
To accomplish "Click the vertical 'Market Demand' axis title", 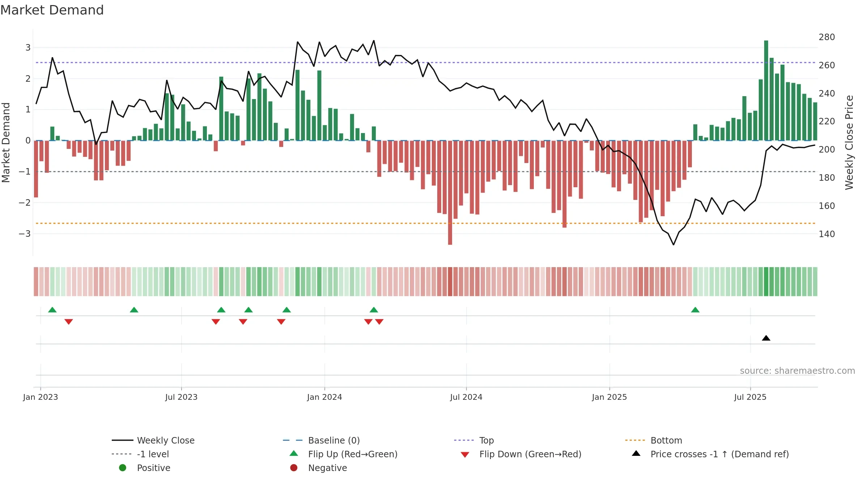I will [6, 142].
